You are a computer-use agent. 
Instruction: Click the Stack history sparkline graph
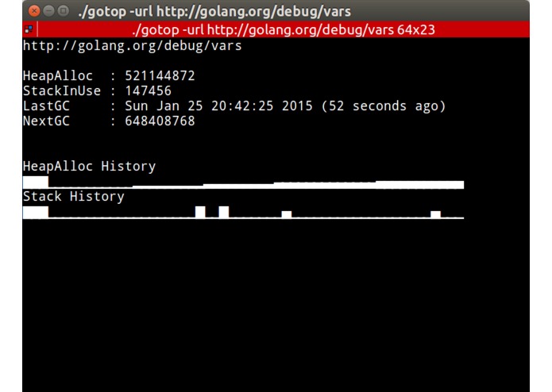(x=243, y=213)
